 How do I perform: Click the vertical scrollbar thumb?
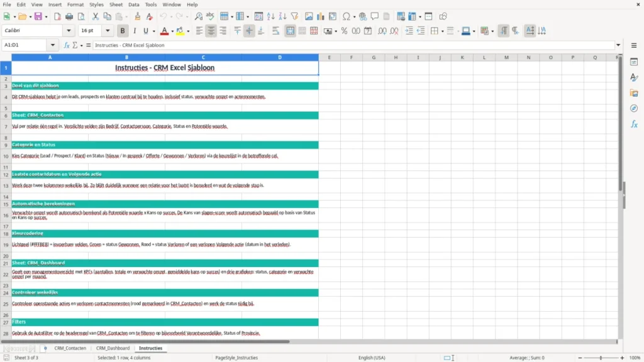(x=621, y=125)
